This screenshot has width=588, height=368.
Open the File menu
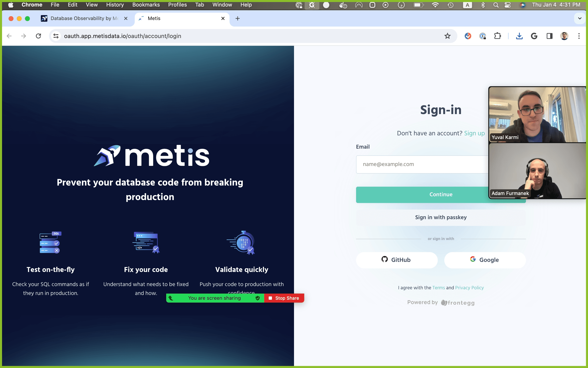pos(55,5)
